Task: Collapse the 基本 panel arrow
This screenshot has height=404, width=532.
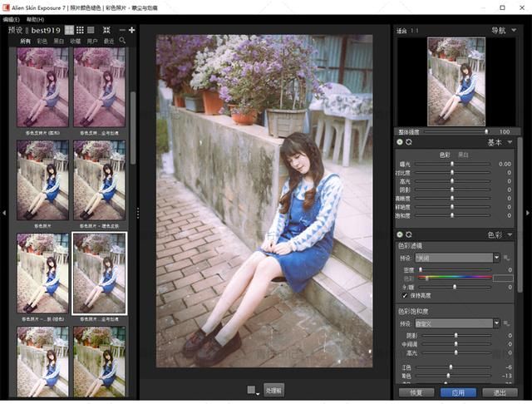Action: [510, 142]
